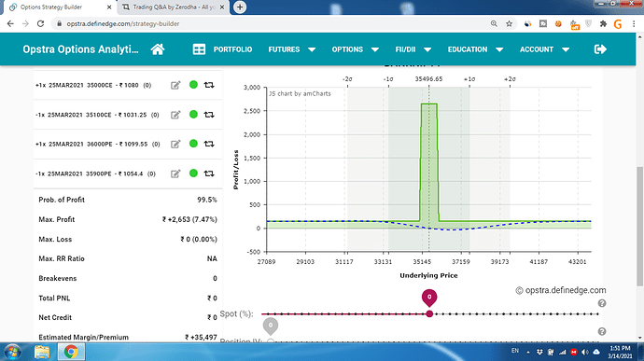
Task: Click the Spot (%) slider handle
Action: [429, 313]
